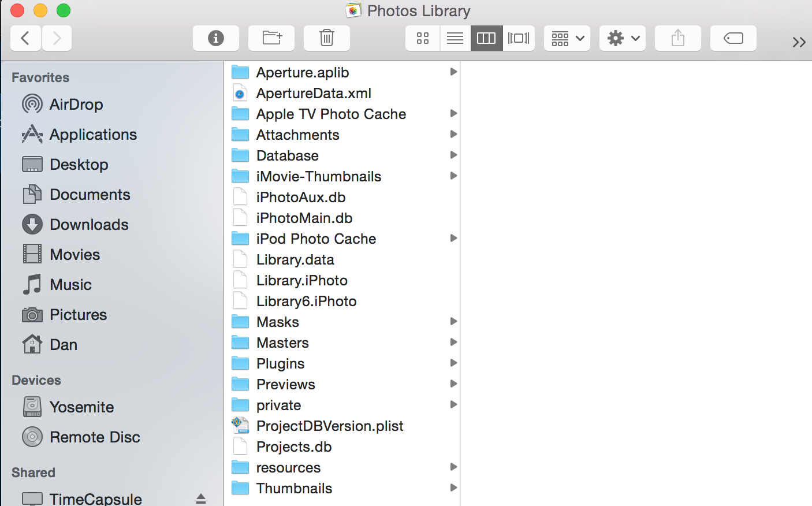Click the ApertureData.xml file icon
This screenshot has height=506, width=812.
point(240,93)
